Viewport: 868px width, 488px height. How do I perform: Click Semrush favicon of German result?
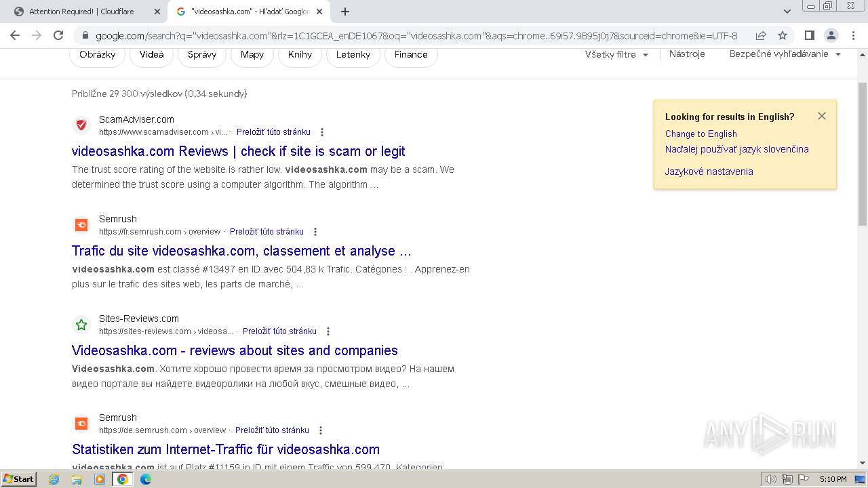point(81,424)
